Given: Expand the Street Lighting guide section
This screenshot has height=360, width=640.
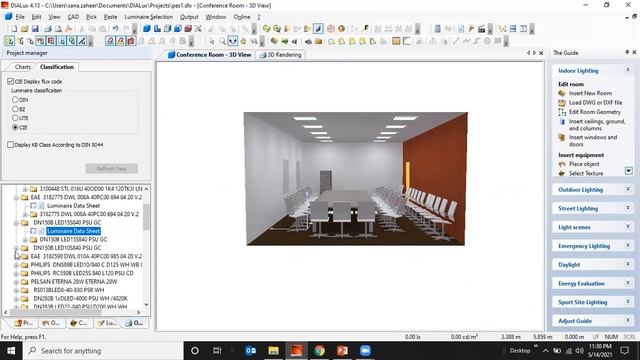Looking at the screenshot, I should point(628,208).
